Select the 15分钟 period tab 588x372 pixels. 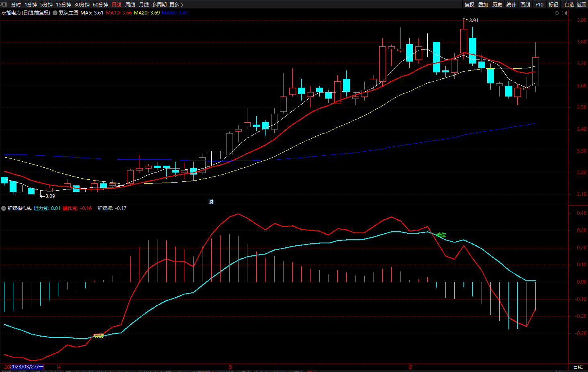point(63,5)
